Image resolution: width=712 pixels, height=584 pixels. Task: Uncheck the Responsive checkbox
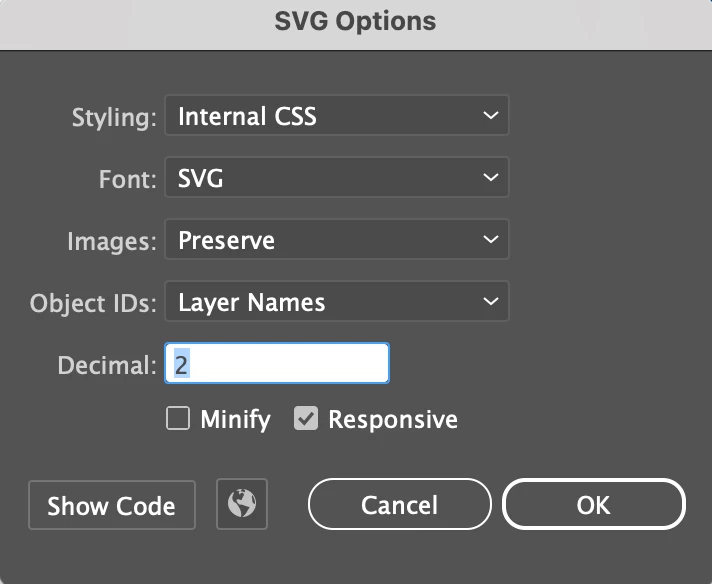click(x=306, y=419)
